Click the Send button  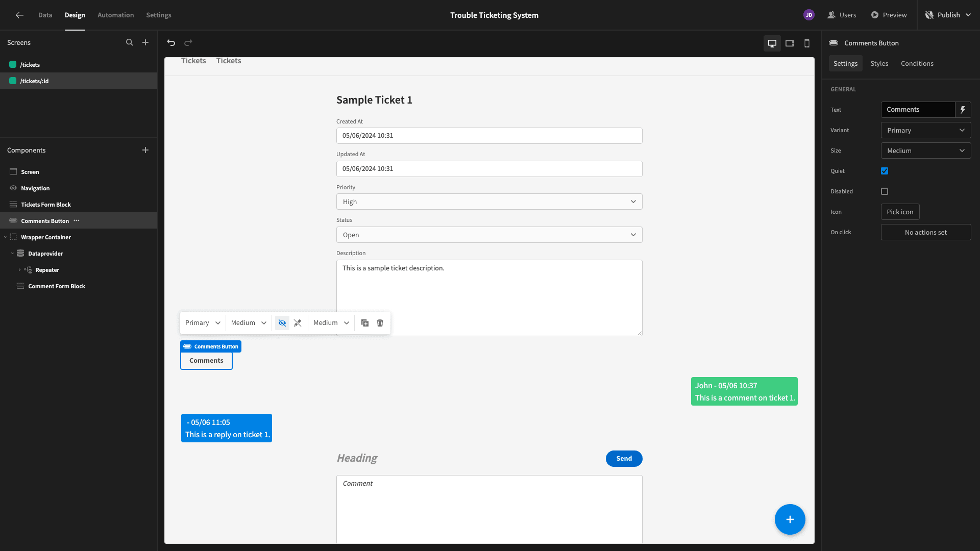point(624,459)
